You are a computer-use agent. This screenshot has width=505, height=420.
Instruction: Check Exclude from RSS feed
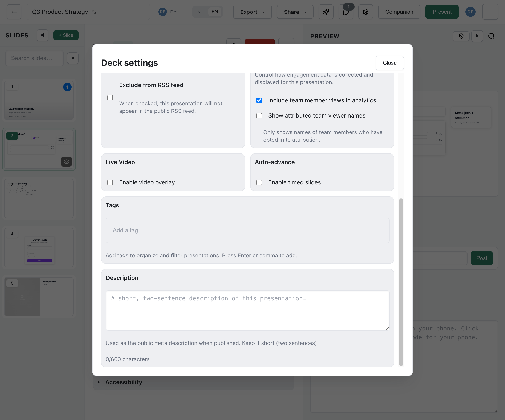110,98
